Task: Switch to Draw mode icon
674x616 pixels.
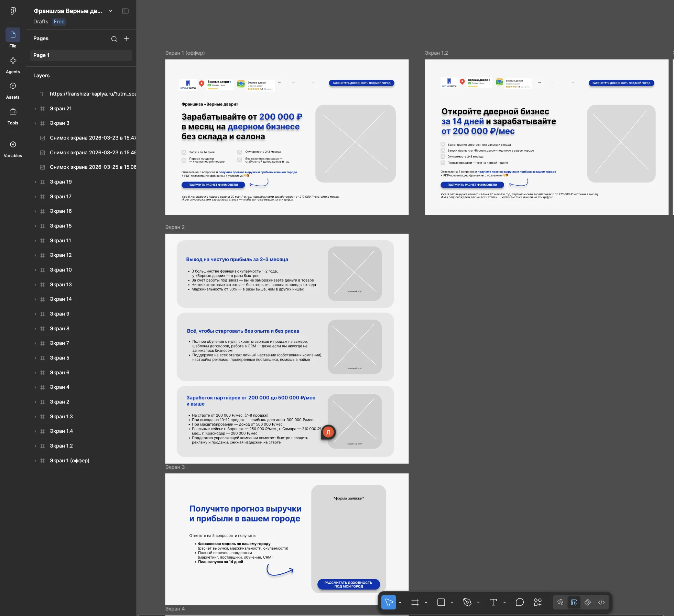Action: [x=560, y=602]
